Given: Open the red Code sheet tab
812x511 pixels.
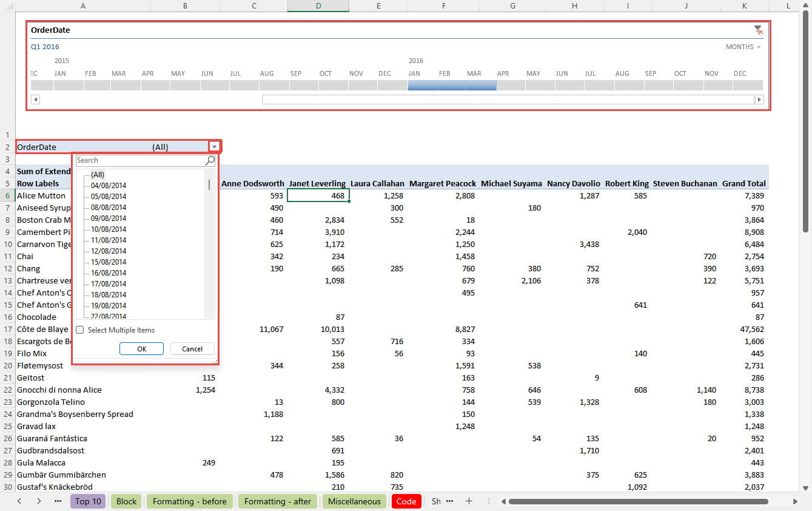Looking at the screenshot, I should click(406, 501).
